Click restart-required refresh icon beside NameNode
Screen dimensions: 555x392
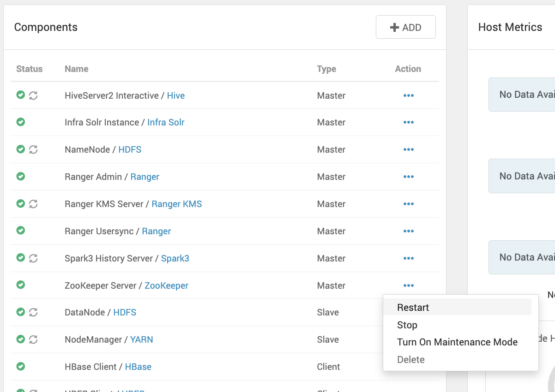point(33,149)
